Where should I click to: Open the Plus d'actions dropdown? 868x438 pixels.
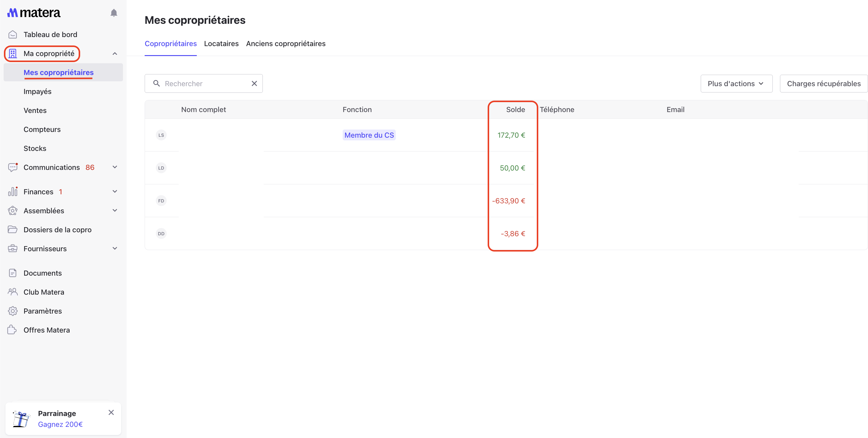pos(736,83)
